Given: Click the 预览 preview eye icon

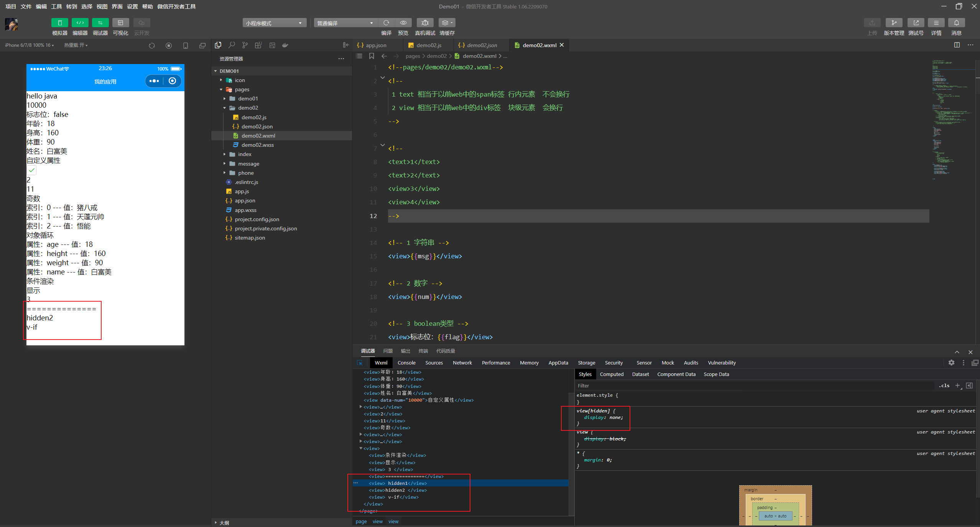Looking at the screenshot, I should [x=403, y=23].
